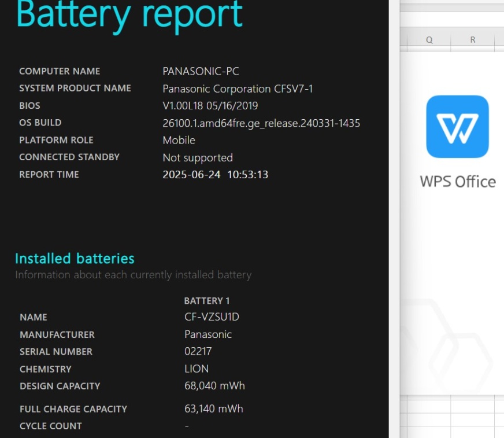Click computer name value 'PANASONIC-PC'
This screenshot has width=504, height=438.
tap(201, 71)
